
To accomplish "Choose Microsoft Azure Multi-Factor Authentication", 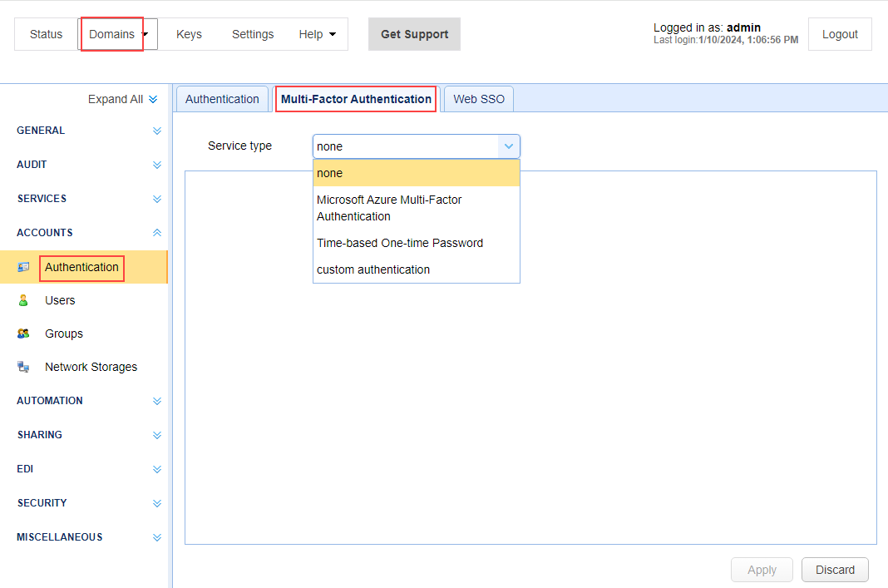I will [x=389, y=208].
